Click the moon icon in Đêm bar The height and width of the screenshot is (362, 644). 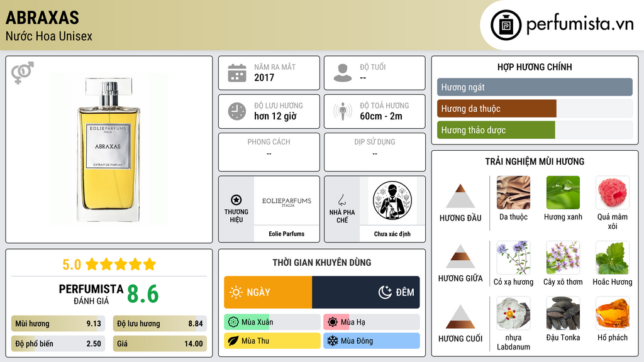click(x=385, y=292)
